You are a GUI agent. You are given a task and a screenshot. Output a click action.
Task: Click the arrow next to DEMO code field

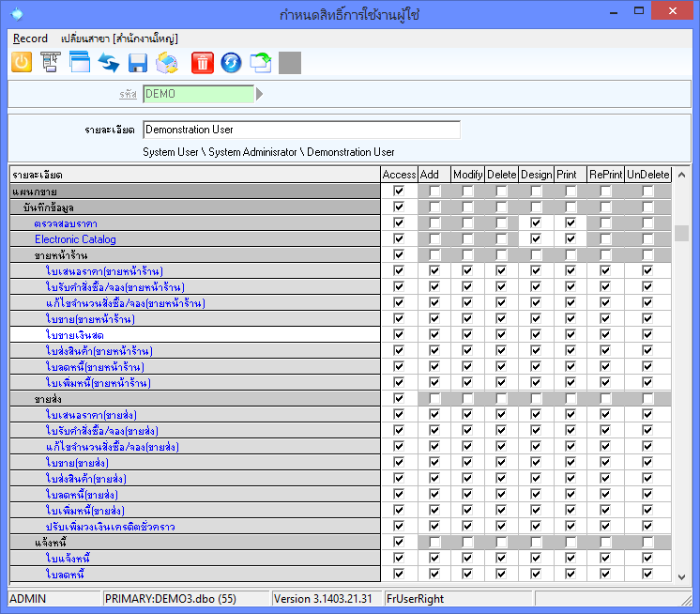tap(260, 94)
